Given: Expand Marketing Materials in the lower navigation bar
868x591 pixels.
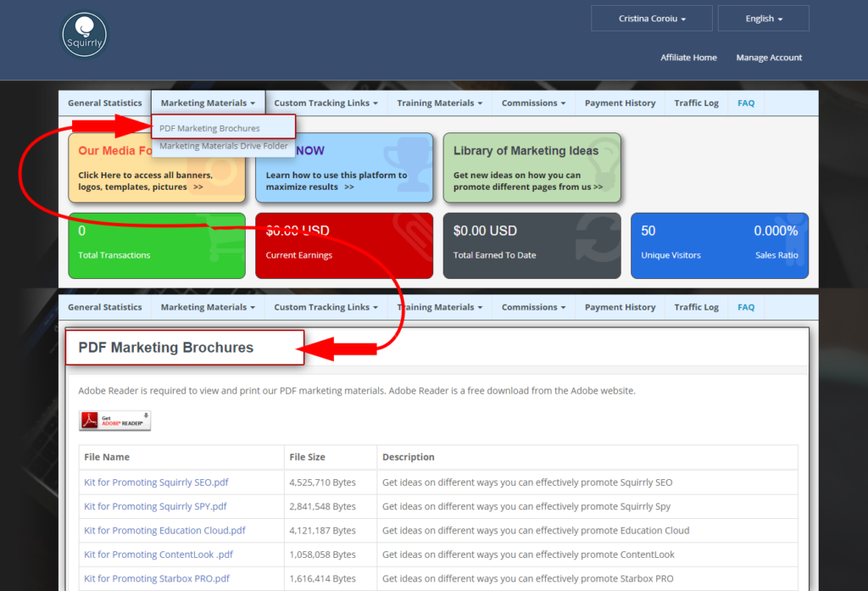Looking at the screenshot, I should [209, 307].
